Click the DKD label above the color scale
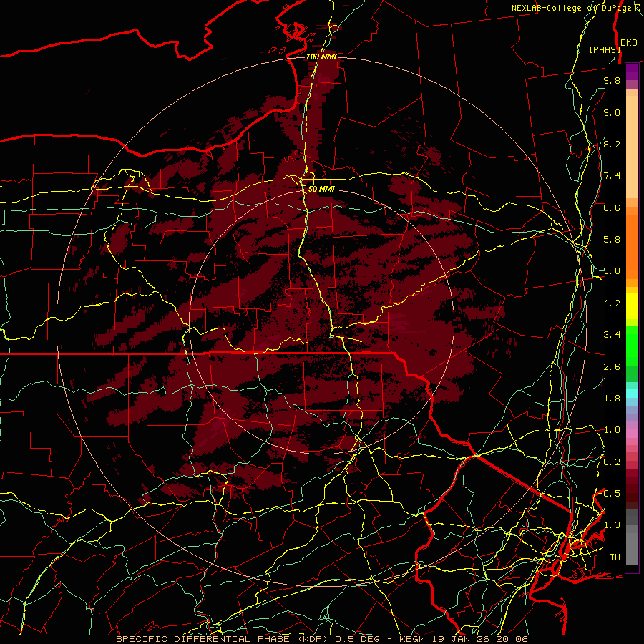The width and height of the screenshot is (644, 644). (629, 43)
